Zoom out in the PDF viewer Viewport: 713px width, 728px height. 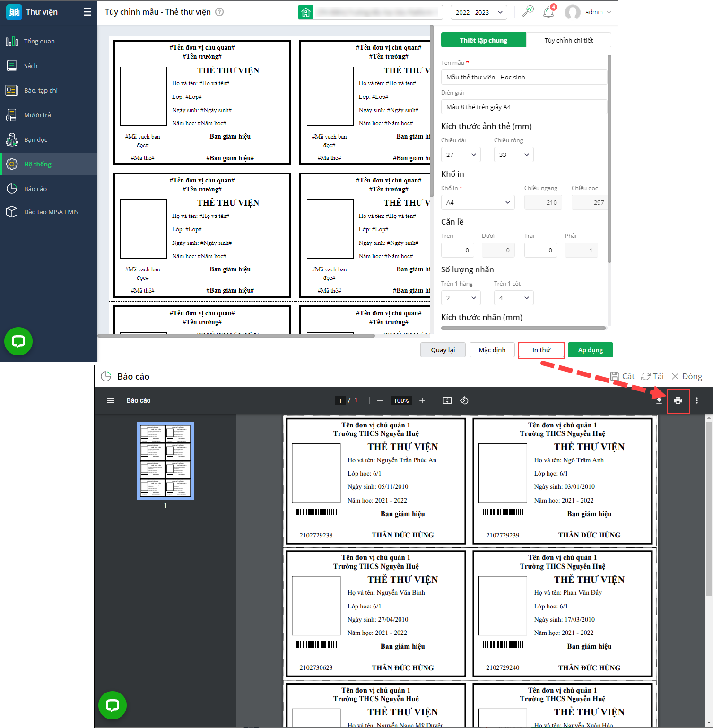pos(380,400)
